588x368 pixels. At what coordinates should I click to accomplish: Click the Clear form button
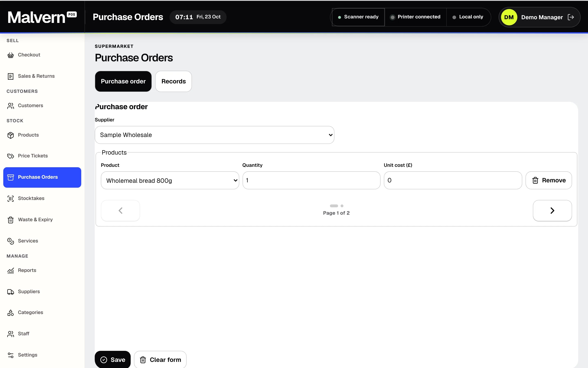tap(160, 360)
